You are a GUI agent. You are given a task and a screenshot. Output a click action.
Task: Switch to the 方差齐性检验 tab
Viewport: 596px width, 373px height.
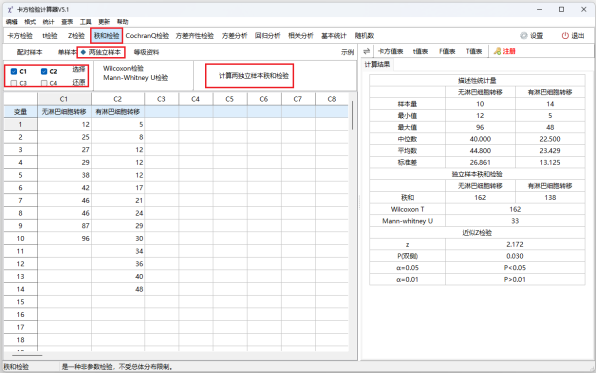pos(195,36)
